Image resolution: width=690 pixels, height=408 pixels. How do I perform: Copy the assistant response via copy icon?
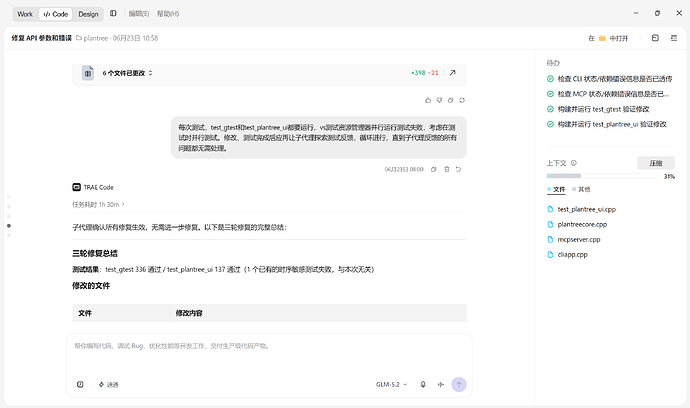click(x=451, y=100)
